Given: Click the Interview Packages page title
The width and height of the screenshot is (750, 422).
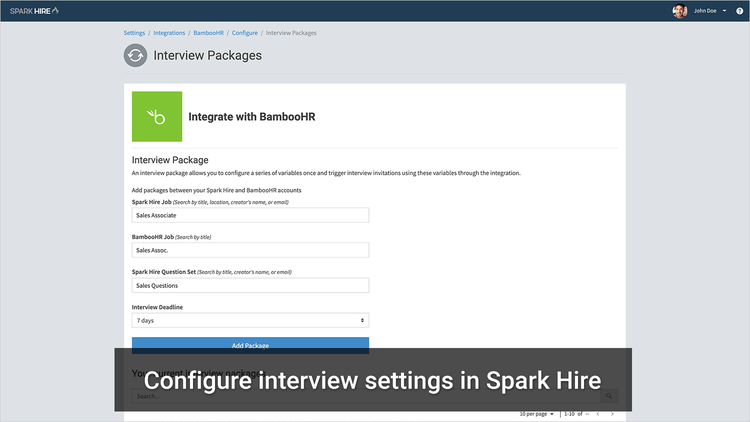Looking at the screenshot, I should [207, 56].
